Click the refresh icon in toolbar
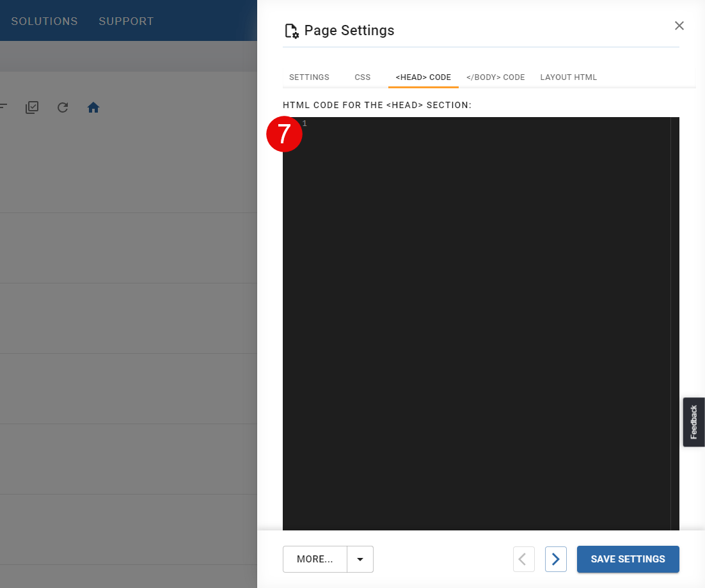Screen dimensions: 705x588 pos(63,107)
